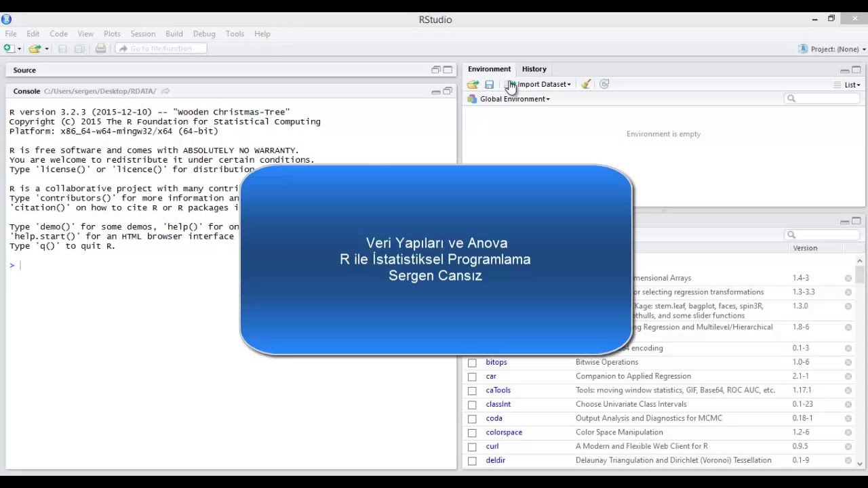Remove the curl package with its X icon
This screenshot has height=488, width=868.
(x=848, y=447)
